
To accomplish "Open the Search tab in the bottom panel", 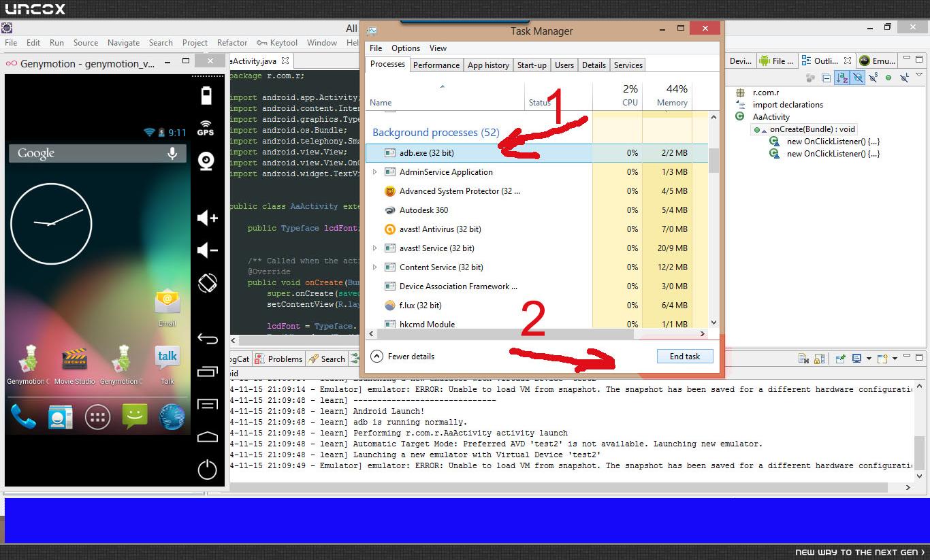I will (327, 359).
